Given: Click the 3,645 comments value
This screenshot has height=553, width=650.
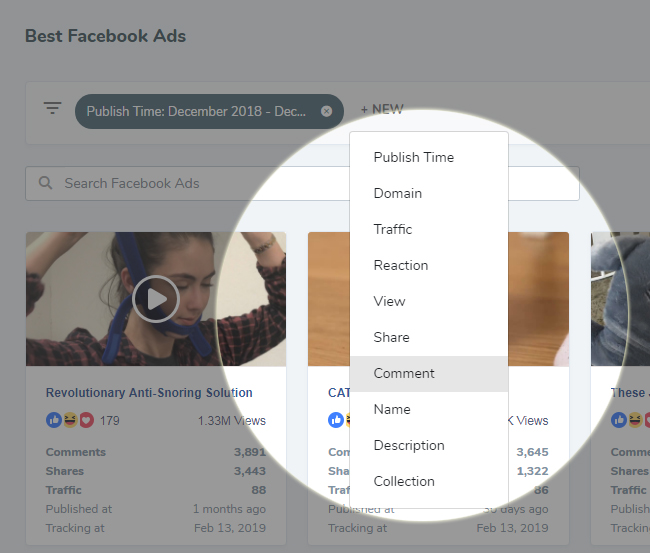Looking at the screenshot, I should [x=532, y=452].
